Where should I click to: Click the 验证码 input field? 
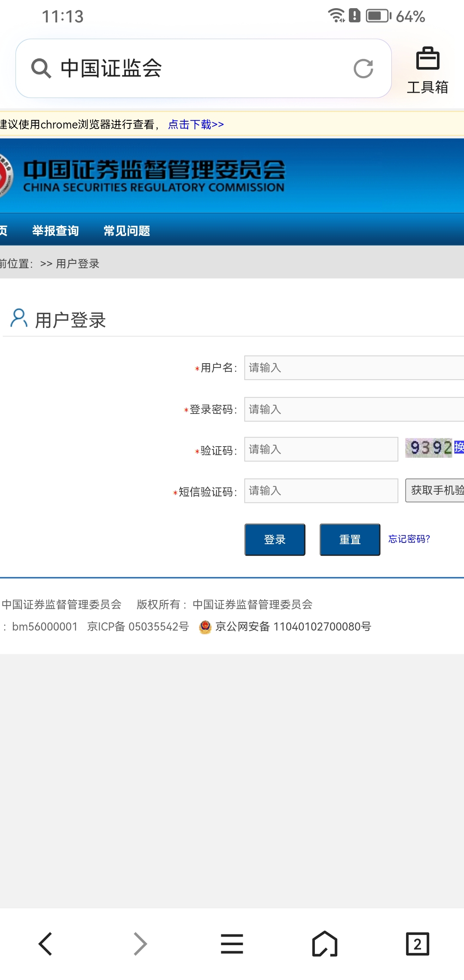pos(321,449)
